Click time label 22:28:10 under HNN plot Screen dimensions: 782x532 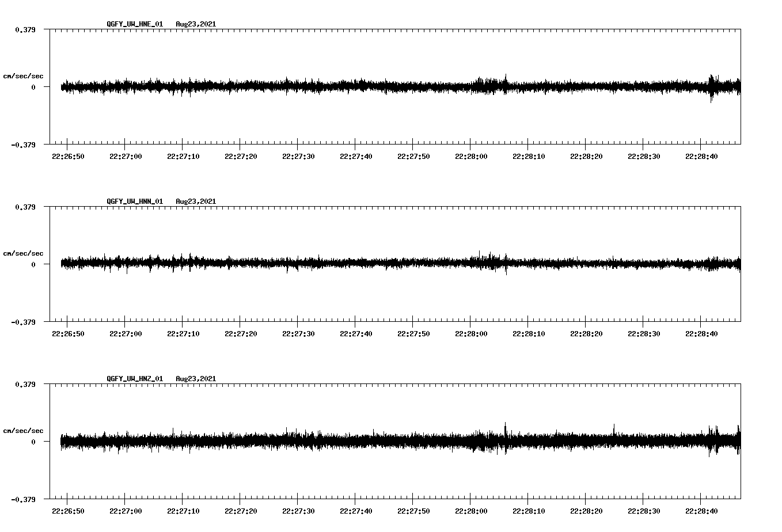529,334
